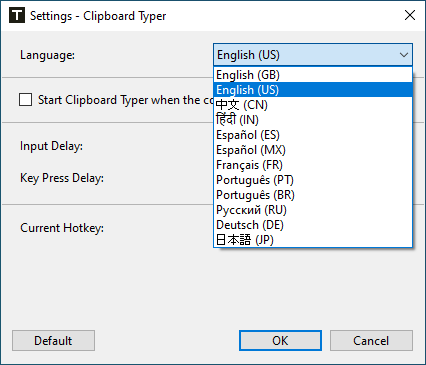Select Deutsch (DE) language option
Screen dimensions: 426x365
313,225
